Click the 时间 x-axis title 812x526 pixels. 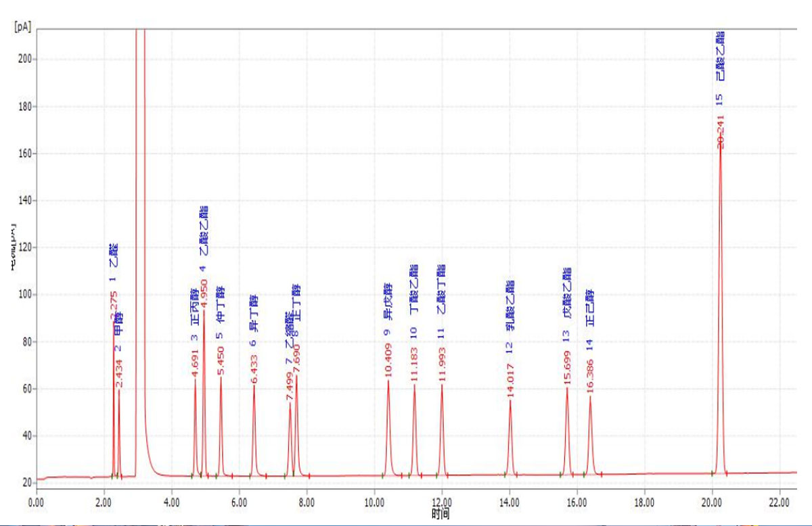(442, 515)
